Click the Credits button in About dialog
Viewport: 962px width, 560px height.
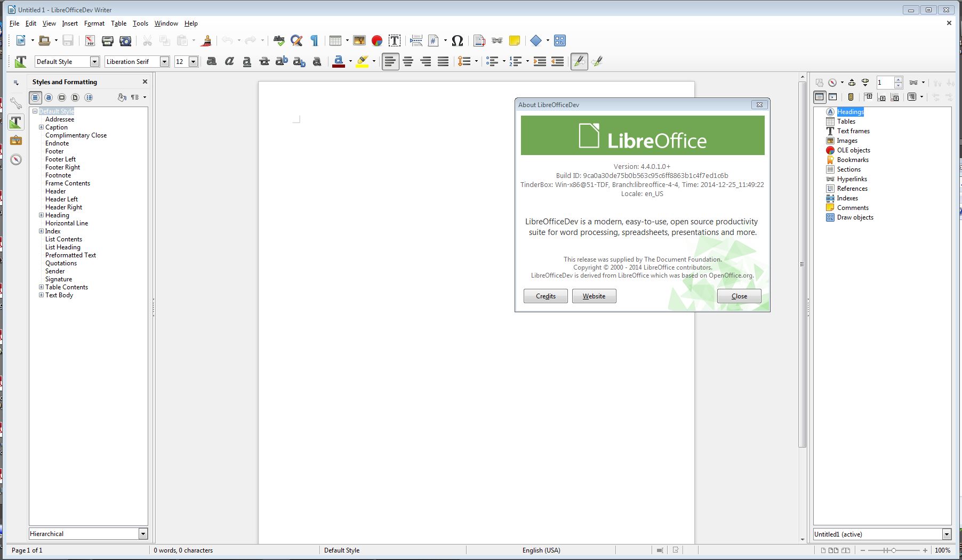coord(545,296)
